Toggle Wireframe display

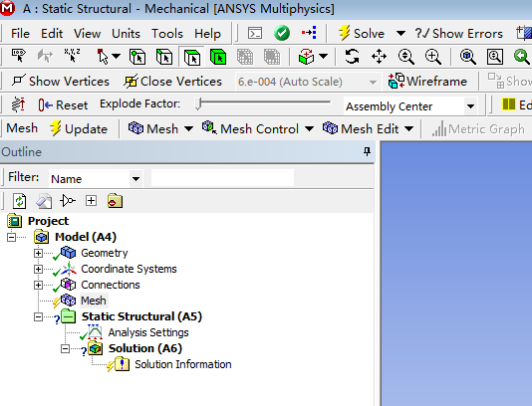pyautogui.click(x=427, y=81)
